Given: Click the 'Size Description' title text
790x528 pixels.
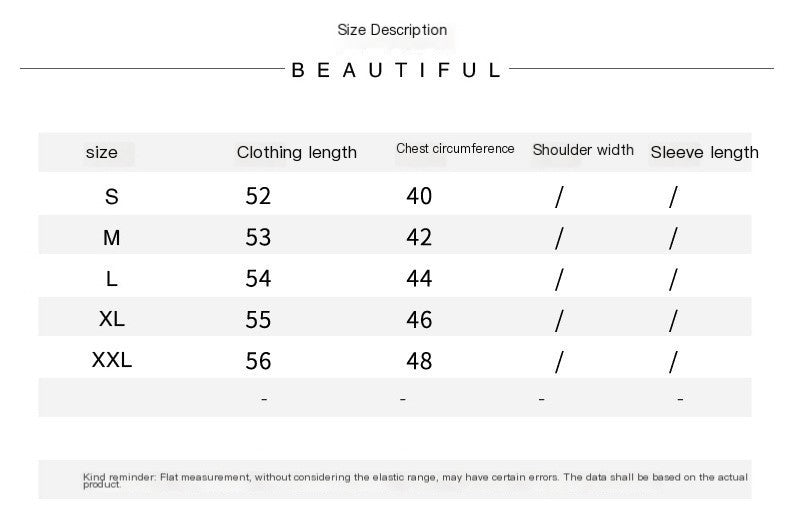Looking at the screenshot, I should click(x=392, y=30).
